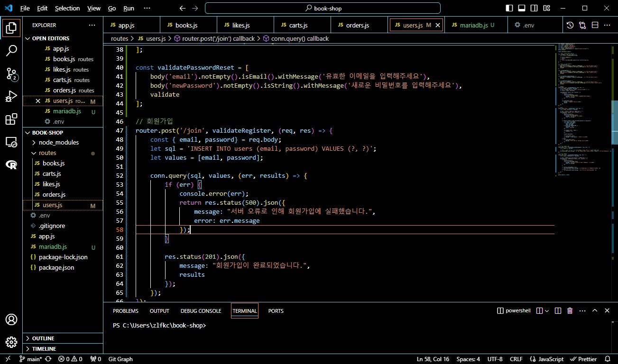Switch to the PROBLEMS panel tab
618x364 pixels.
pos(126,311)
